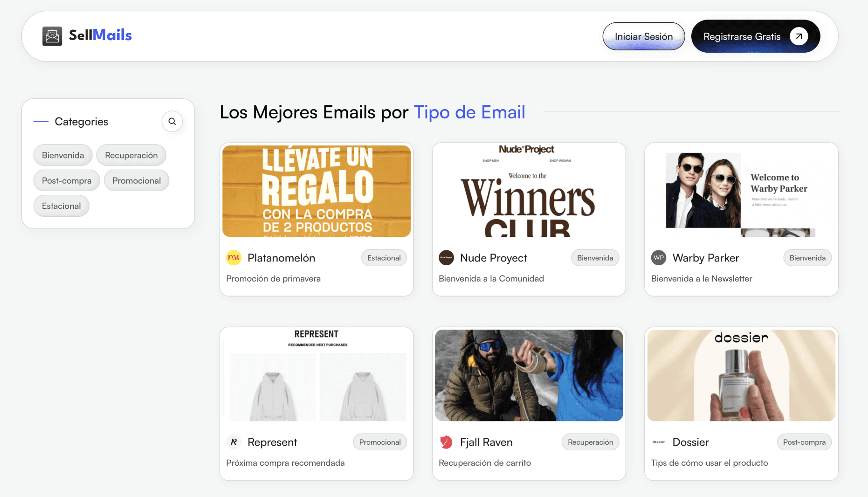Filter by the Recuperación category chip
This screenshot has width=868, height=497.
[x=131, y=155]
